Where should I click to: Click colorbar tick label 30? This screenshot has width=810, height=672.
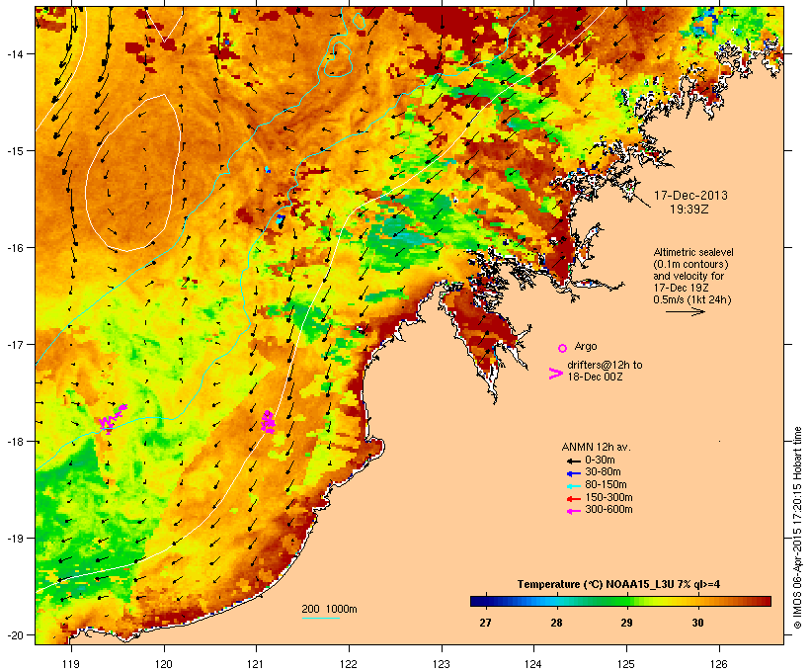point(698,623)
